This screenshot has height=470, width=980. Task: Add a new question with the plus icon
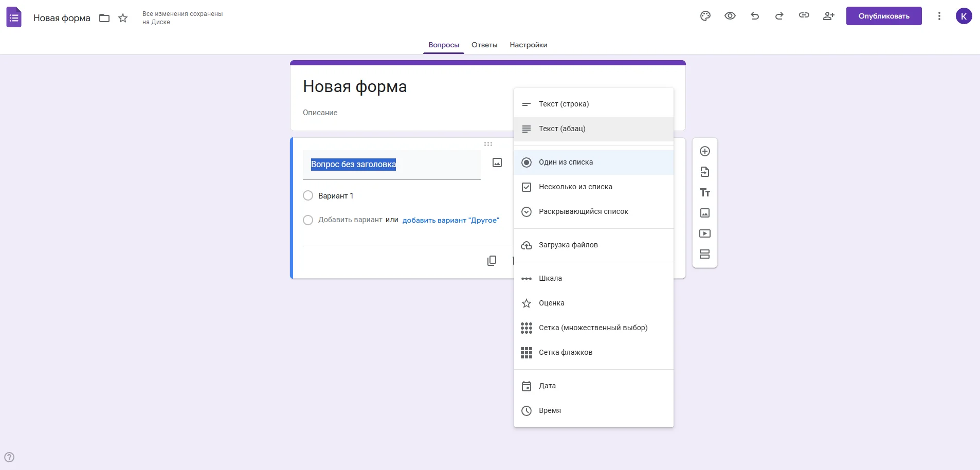click(x=705, y=151)
